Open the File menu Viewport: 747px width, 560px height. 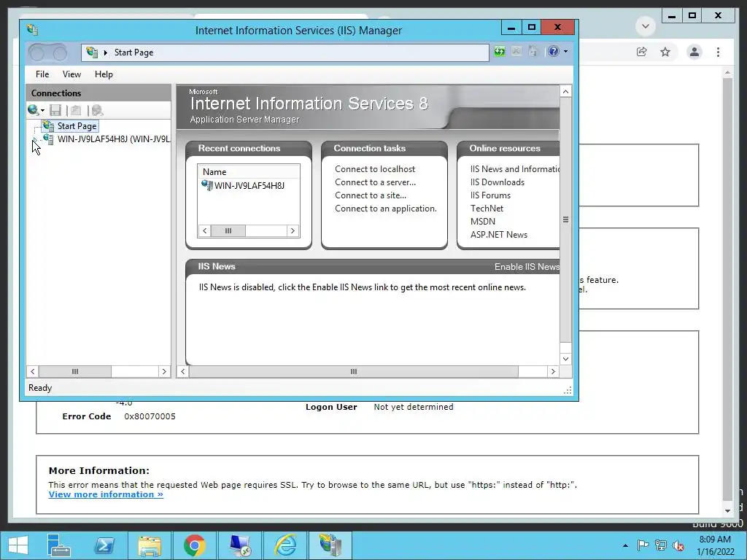[42, 74]
